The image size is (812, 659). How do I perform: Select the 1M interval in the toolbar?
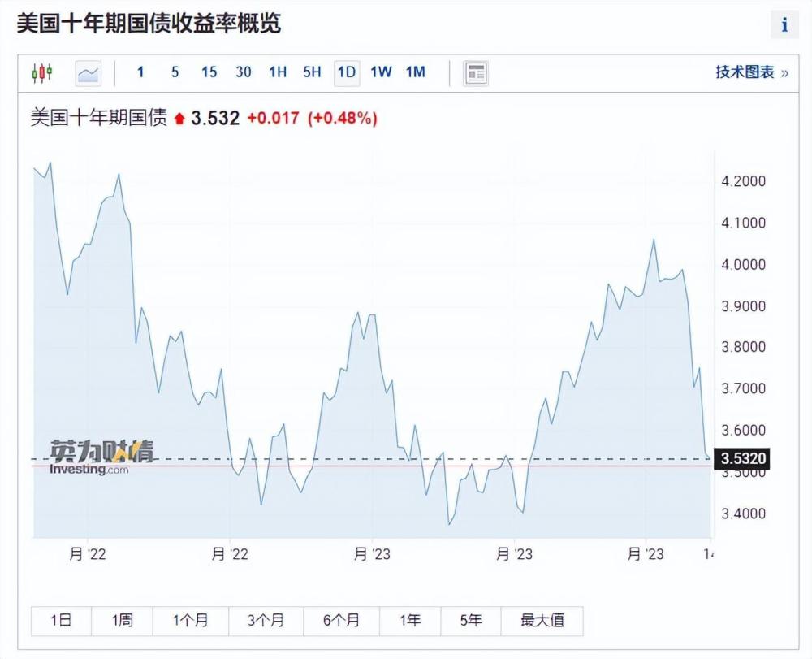tap(415, 72)
